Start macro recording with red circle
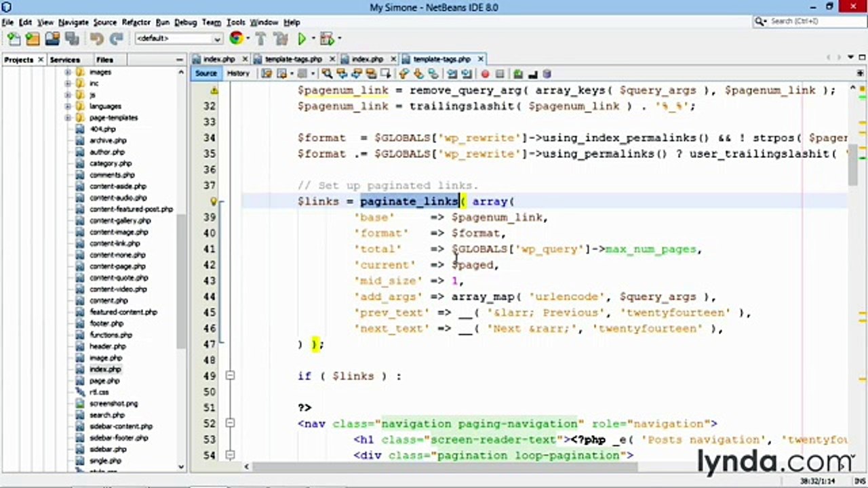This screenshot has height=488, width=868. [x=485, y=73]
